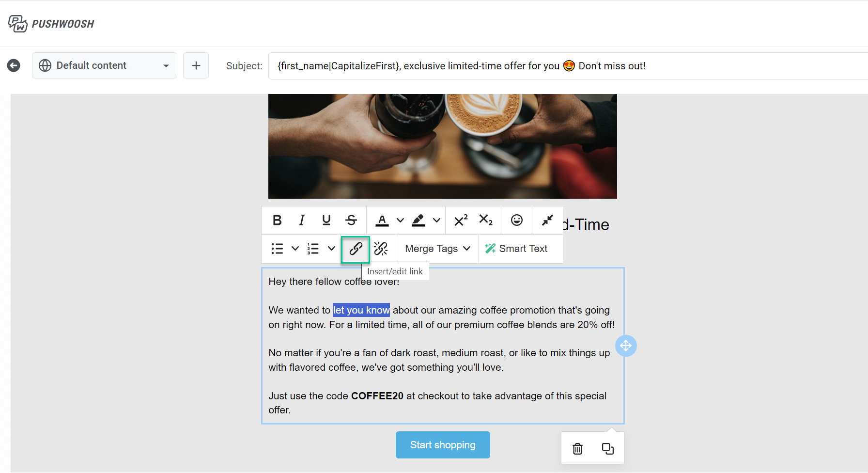Open the Default content language dropdown
868x473 pixels.
[105, 66]
